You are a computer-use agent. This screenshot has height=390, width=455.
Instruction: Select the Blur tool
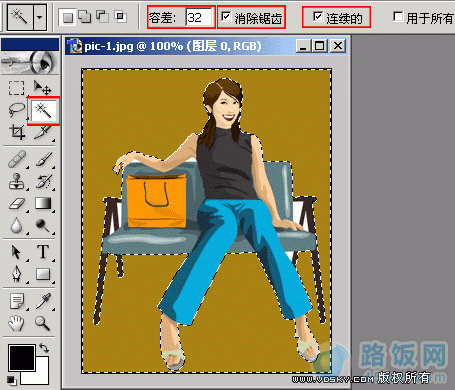16,226
